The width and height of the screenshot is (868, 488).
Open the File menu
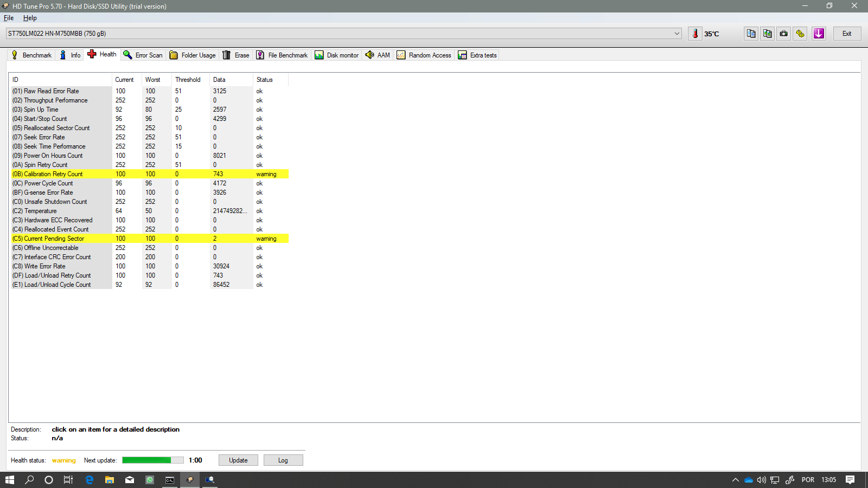9,18
